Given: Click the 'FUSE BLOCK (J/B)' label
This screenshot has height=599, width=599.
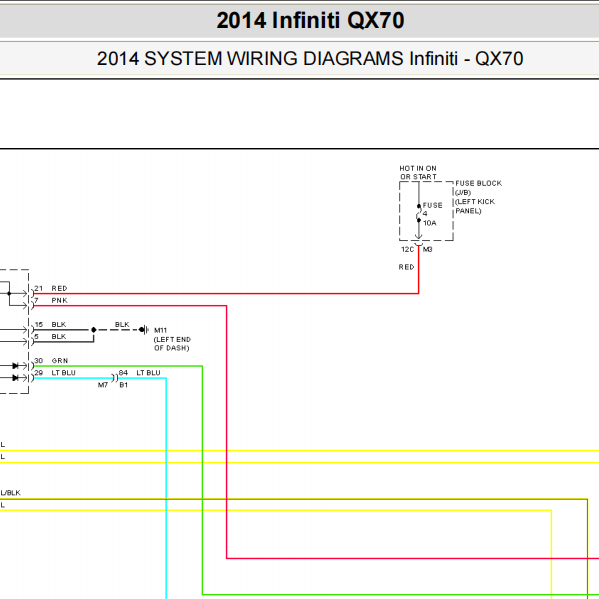Looking at the screenshot, I should point(478,188).
